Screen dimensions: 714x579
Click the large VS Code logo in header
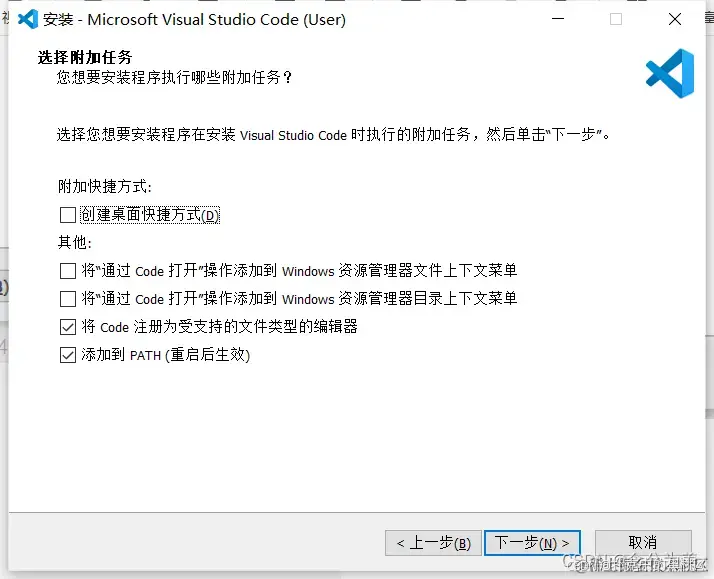670,73
